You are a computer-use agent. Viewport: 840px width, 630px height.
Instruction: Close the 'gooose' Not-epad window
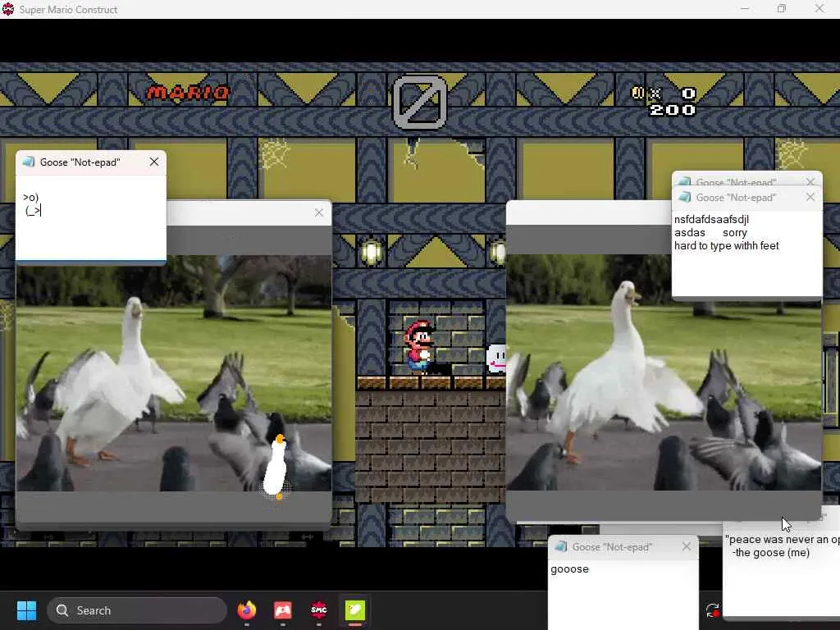coord(687,546)
